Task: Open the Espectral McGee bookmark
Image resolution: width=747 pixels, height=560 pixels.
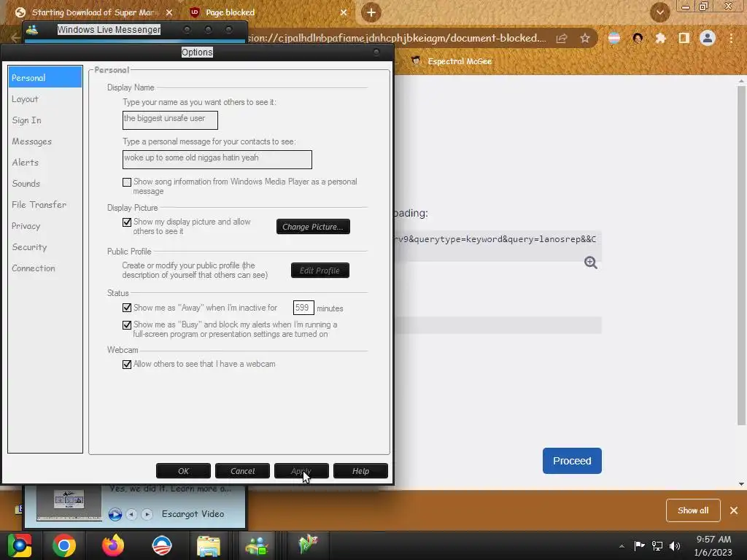Action: [x=452, y=61]
